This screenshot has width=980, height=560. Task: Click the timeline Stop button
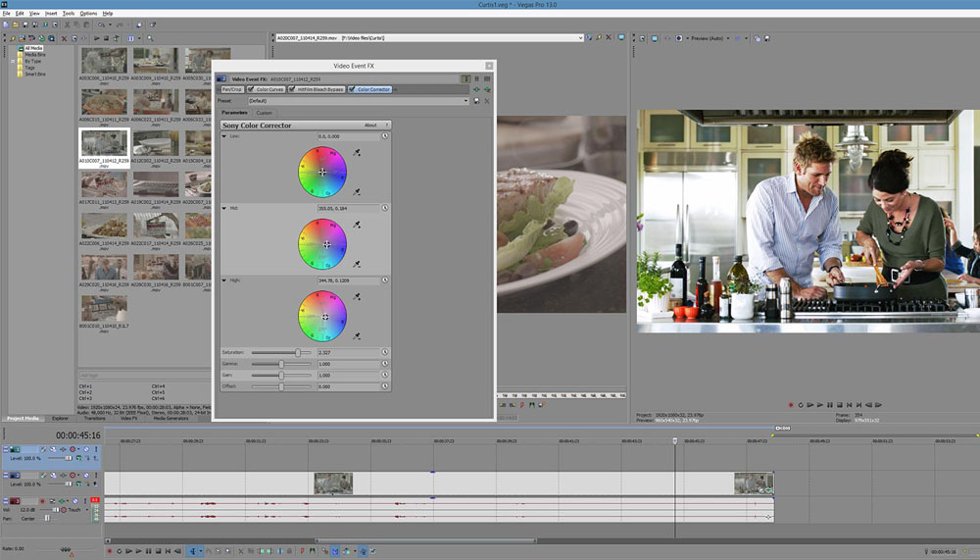point(158,551)
